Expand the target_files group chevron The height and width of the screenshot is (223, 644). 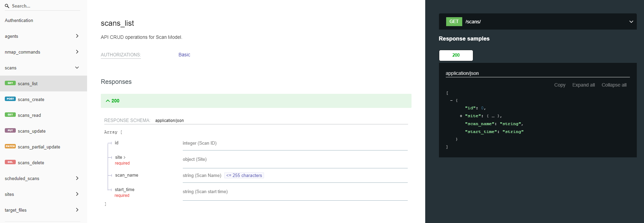(x=77, y=210)
